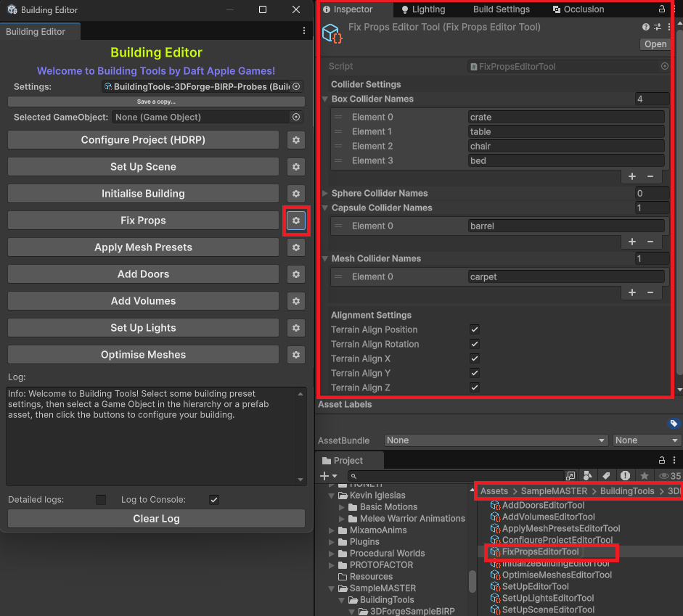683x616 pixels.
Task: Click the label tag icon in Project toolbar
Action: [607, 476]
